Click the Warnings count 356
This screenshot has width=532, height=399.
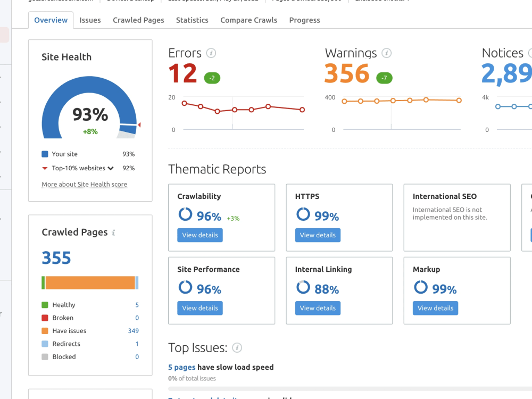(x=347, y=73)
